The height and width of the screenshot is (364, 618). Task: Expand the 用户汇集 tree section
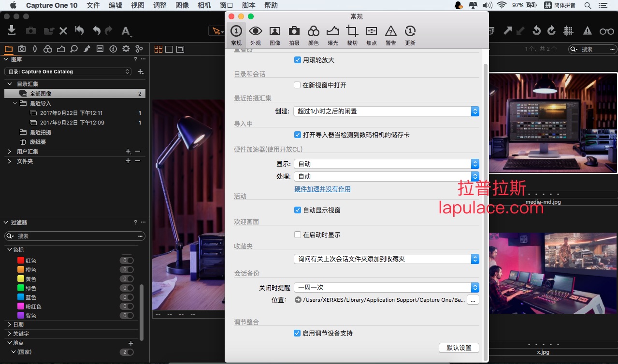[x=10, y=152]
